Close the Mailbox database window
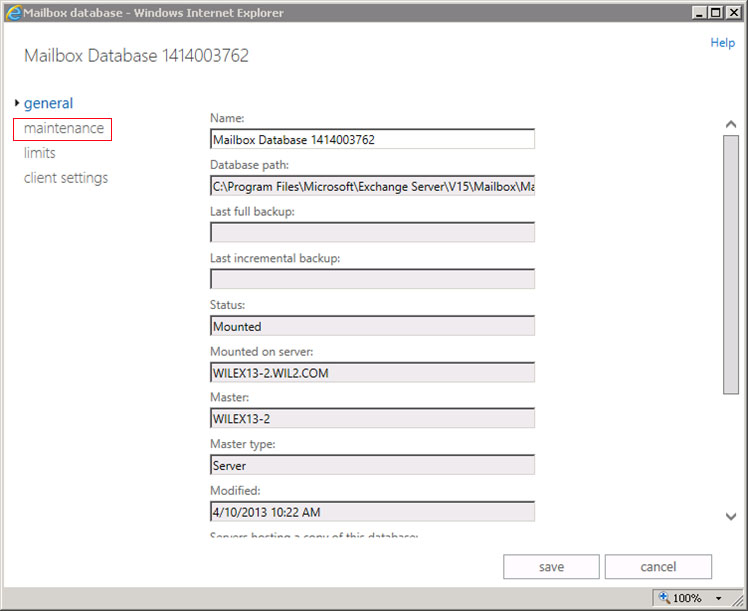The height and width of the screenshot is (611, 748). point(733,13)
